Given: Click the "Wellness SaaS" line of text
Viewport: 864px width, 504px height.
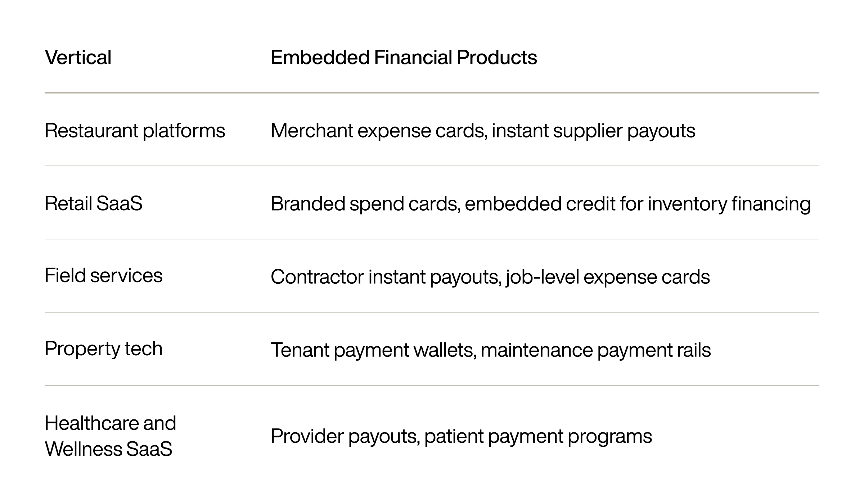Looking at the screenshot, I should [x=108, y=449].
